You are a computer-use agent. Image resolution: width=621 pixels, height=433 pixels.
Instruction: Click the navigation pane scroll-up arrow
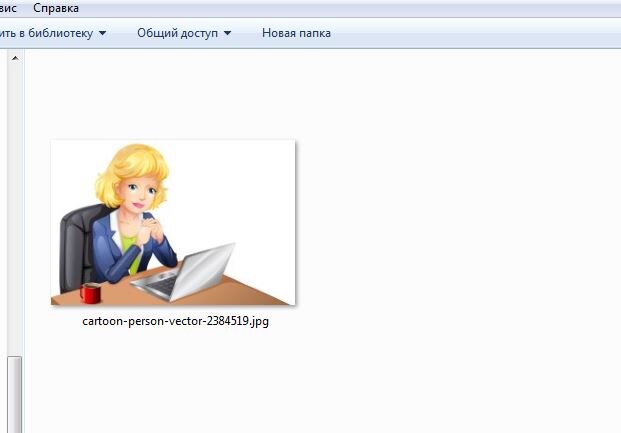pos(15,59)
